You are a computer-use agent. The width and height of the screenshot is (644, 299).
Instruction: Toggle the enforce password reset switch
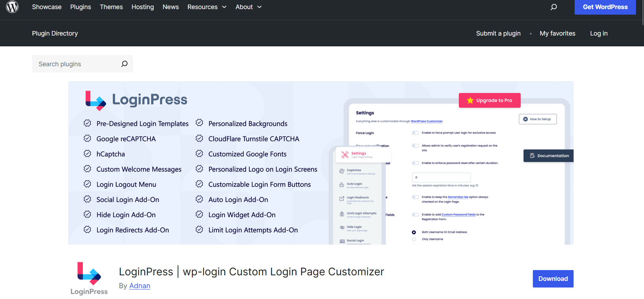[415, 163]
